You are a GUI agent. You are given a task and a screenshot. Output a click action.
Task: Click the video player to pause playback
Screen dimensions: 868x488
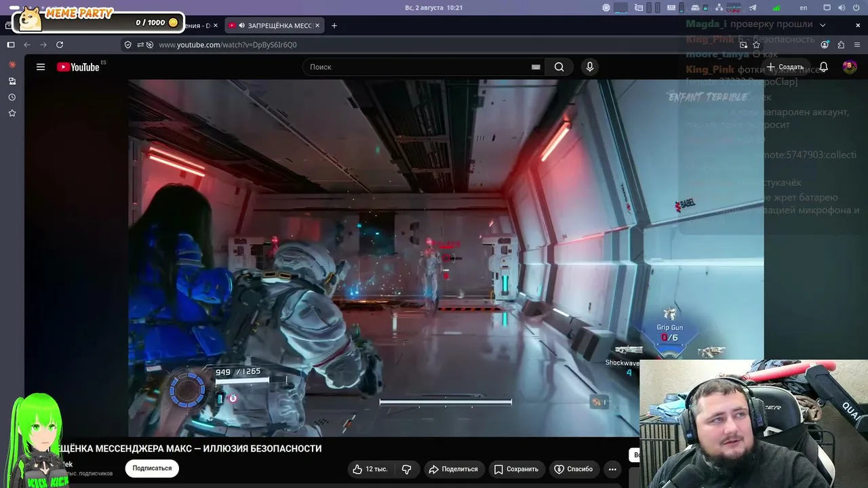(446, 258)
